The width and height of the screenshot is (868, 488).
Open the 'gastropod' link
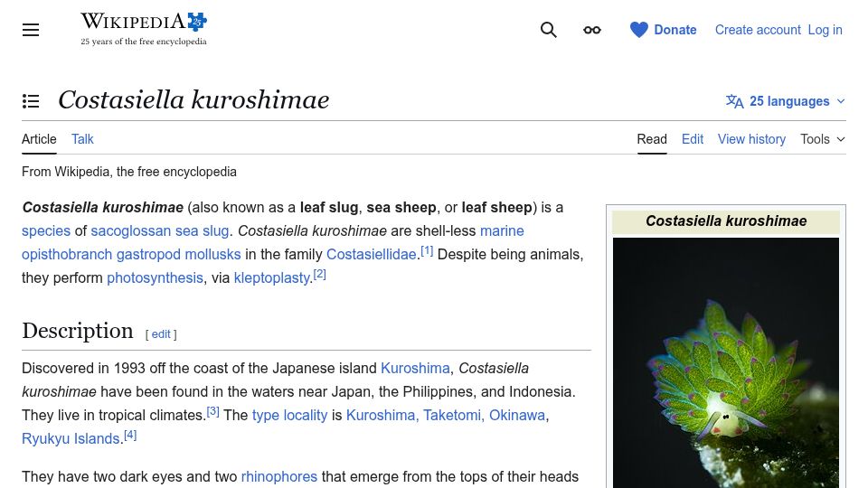(x=148, y=255)
